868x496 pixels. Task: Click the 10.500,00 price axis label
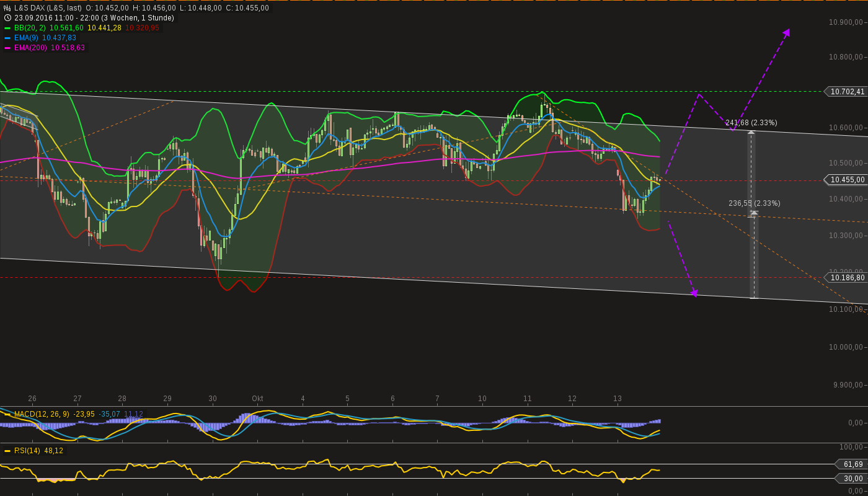[846, 163]
